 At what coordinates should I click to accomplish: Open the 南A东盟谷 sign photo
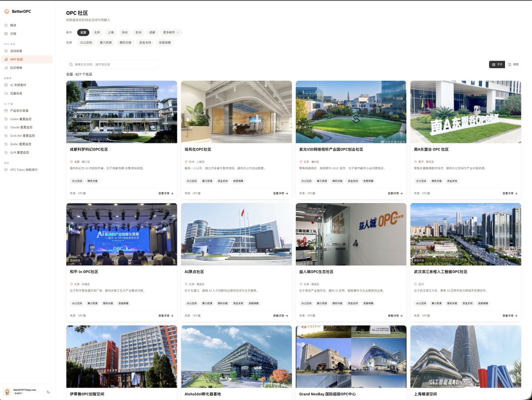pos(466,112)
